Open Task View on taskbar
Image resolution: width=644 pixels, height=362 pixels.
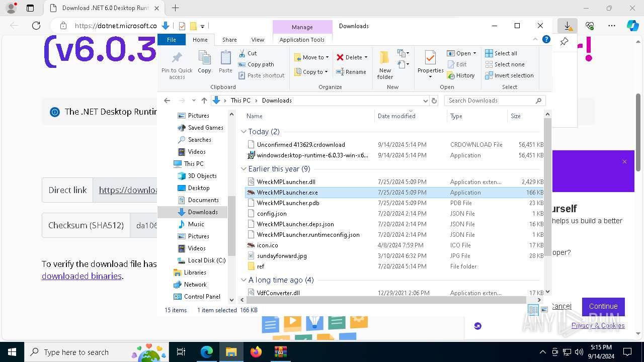(x=181, y=352)
